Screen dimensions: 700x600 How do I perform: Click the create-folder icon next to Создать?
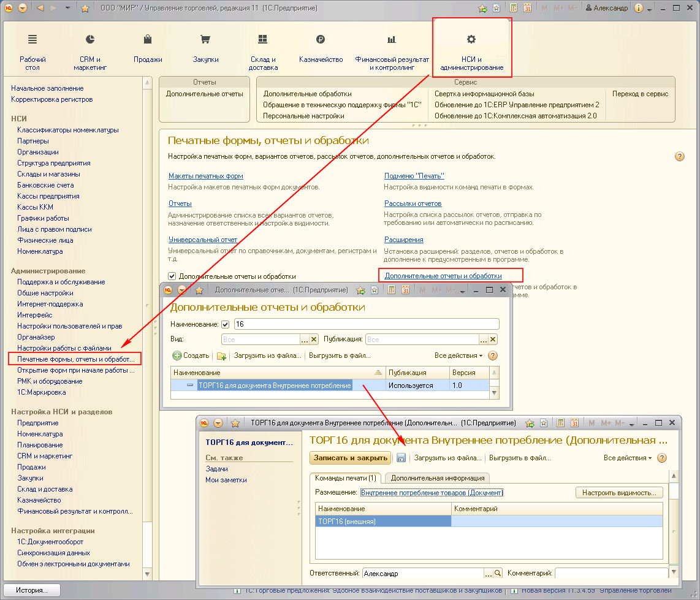point(221,356)
